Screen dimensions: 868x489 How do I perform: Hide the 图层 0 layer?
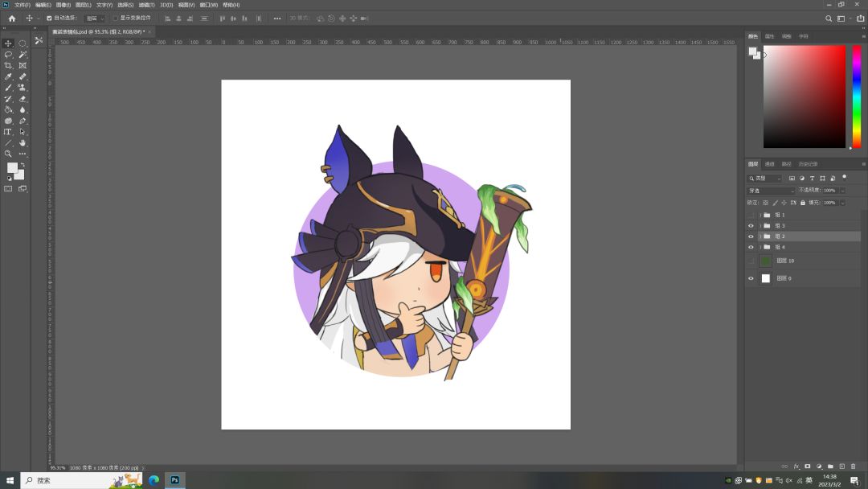pyautogui.click(x=751, y=278)
